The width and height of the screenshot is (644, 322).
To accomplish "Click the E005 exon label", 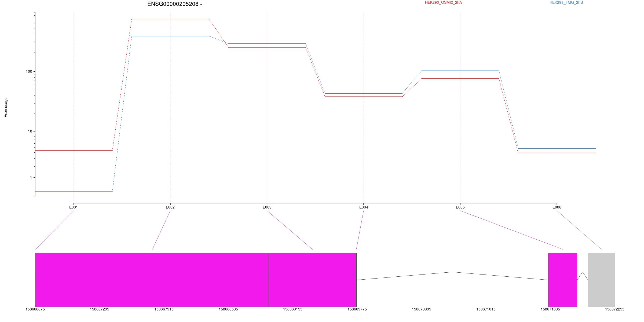I will pos(460,207).
